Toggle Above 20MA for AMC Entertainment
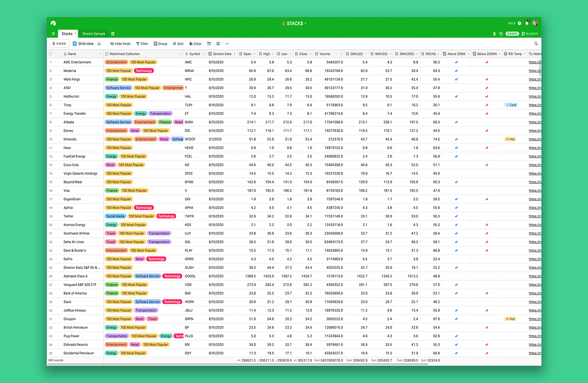This screenshot has width=588, height=383. click(x=457, y=62)
